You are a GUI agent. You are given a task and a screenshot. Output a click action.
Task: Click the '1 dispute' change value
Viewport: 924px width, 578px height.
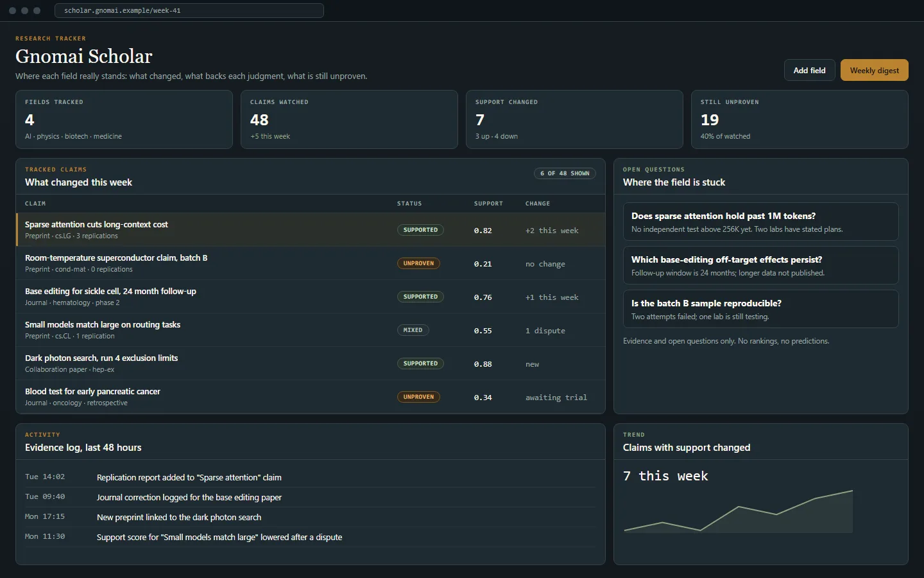coord(545,331)
